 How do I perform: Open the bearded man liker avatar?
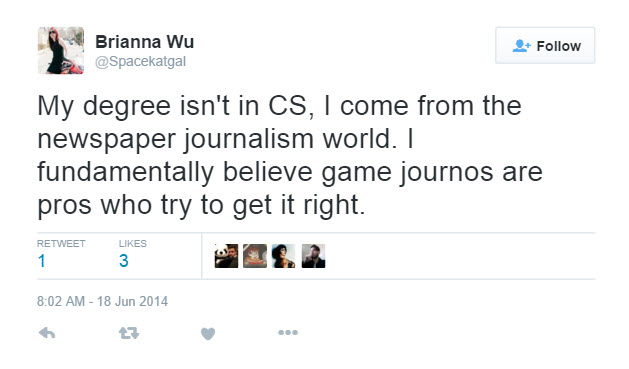tap(313, 256)
